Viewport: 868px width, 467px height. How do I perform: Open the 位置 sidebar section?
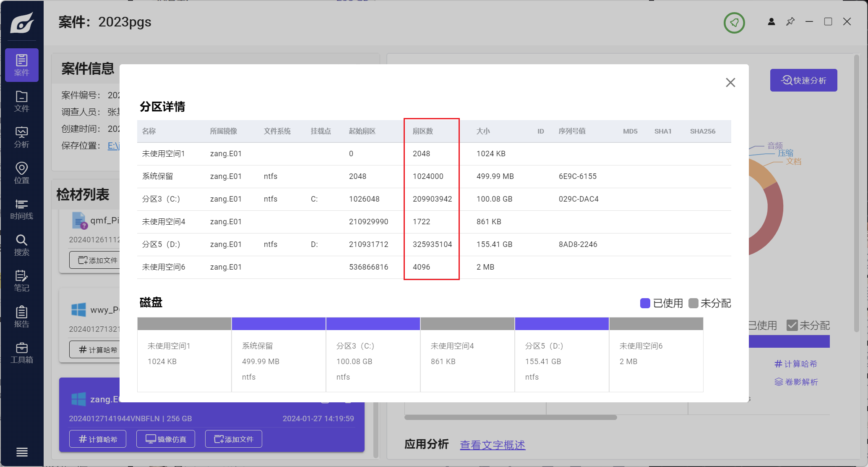point(22,173)
